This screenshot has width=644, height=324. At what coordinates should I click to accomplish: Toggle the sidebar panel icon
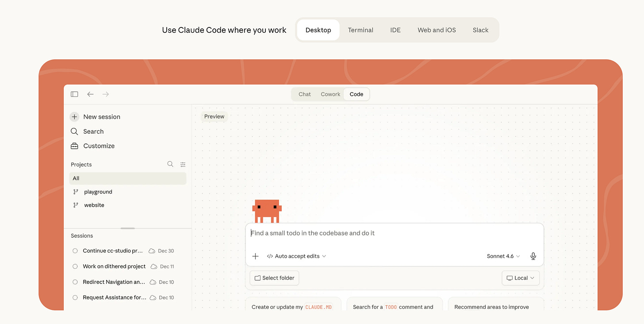(x=74, y=94)
